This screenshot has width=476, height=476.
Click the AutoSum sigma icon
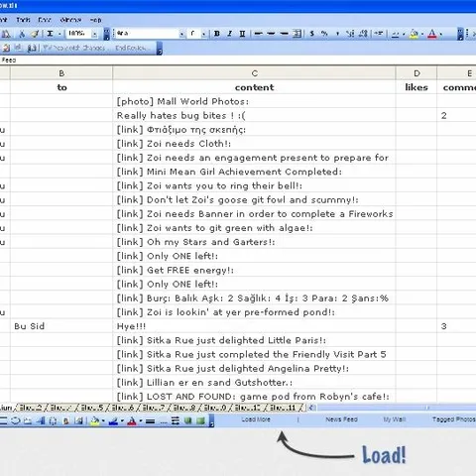click(50, 34)
